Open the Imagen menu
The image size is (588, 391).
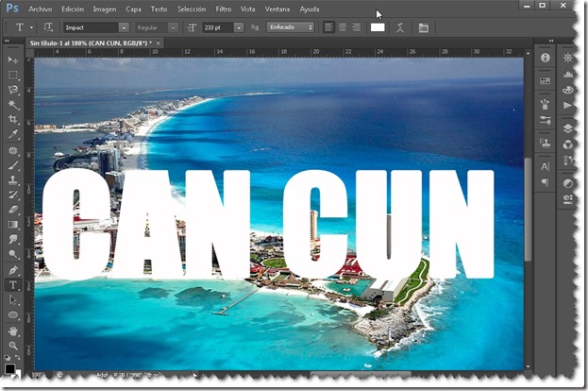[x=105, y=9]
